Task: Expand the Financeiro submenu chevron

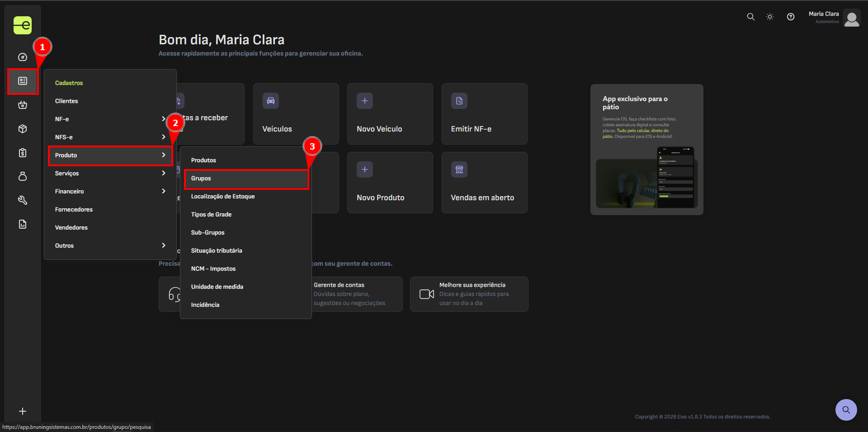Action: coord(164,191)
